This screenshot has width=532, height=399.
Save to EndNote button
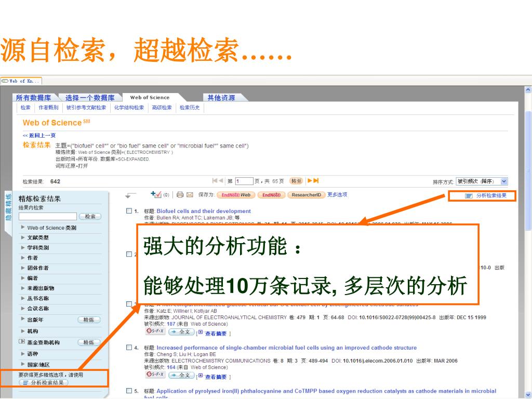coord(271,195)
